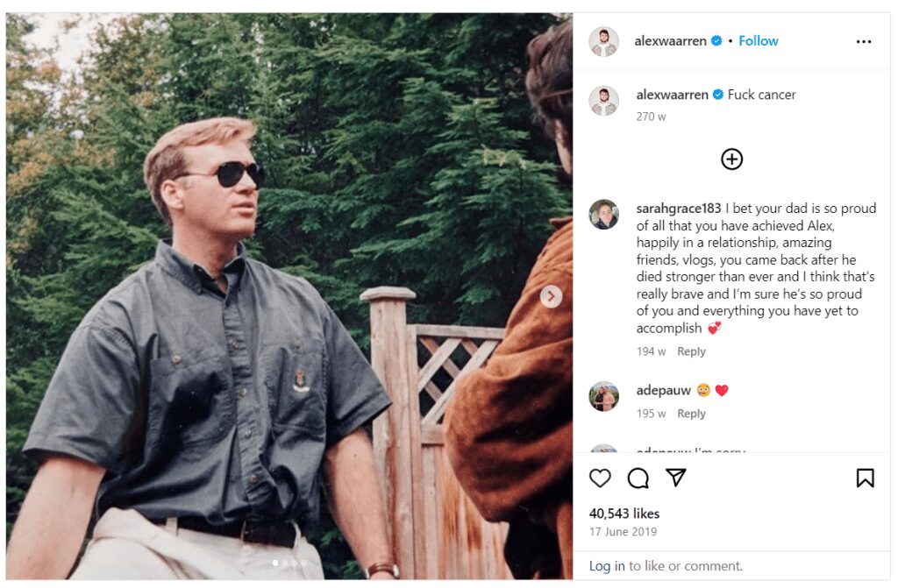Save post with bookmark icon
Screen dimensions: 898x588
pyautogui.click(x=865, y=478)
